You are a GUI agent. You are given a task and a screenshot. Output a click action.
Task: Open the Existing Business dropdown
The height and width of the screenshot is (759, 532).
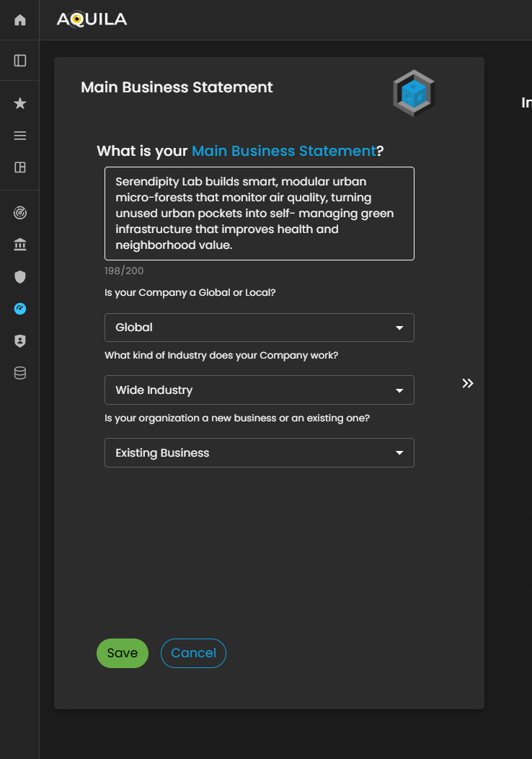tap(259, 453)
